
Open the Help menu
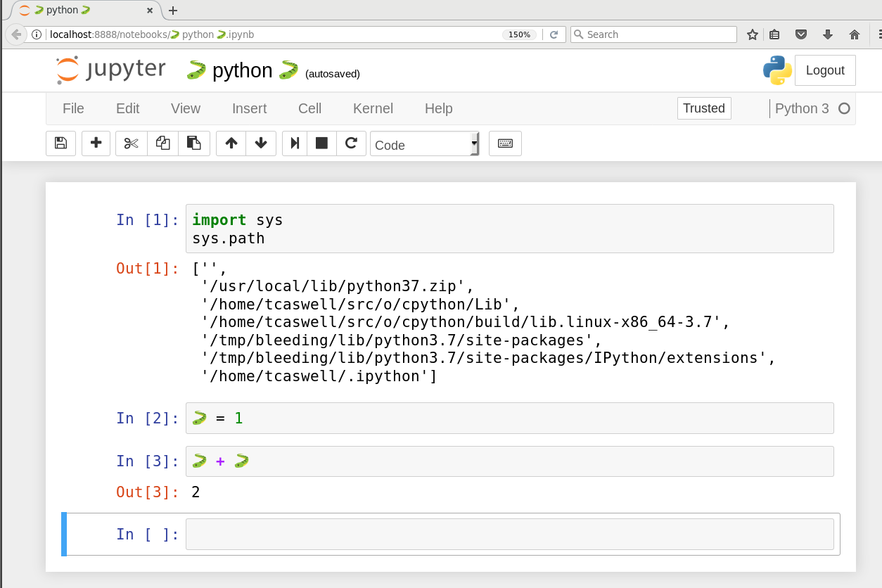click(x=439, y=108)
